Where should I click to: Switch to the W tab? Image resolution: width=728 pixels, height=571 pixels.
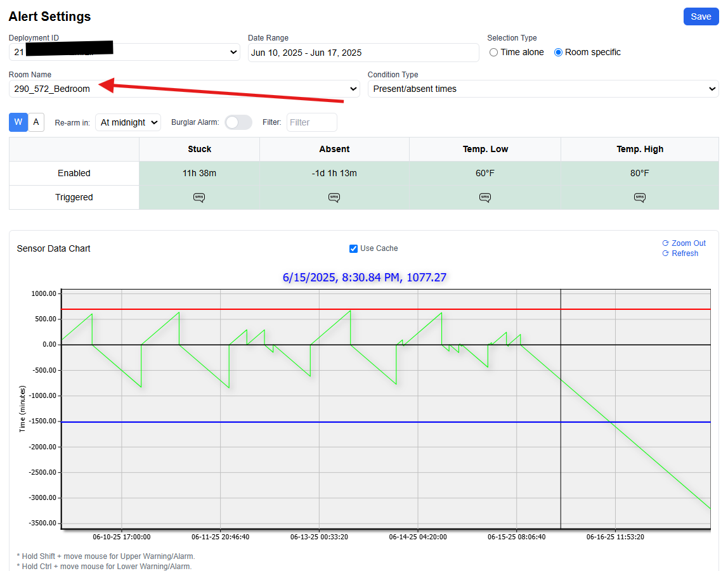pos(18,122)
